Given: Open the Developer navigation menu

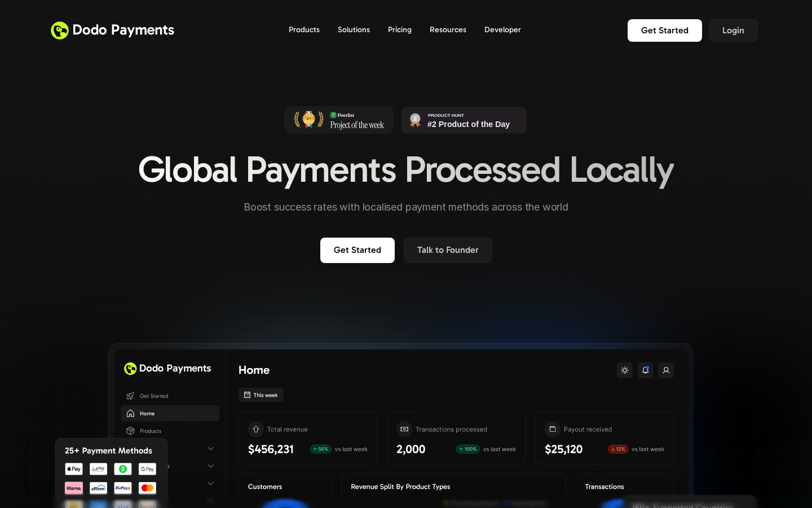Looking at the screenshot, I should pos(502,30).
